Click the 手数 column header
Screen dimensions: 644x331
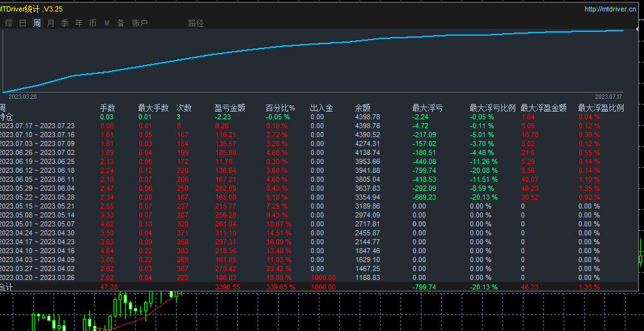coord(108,108)
